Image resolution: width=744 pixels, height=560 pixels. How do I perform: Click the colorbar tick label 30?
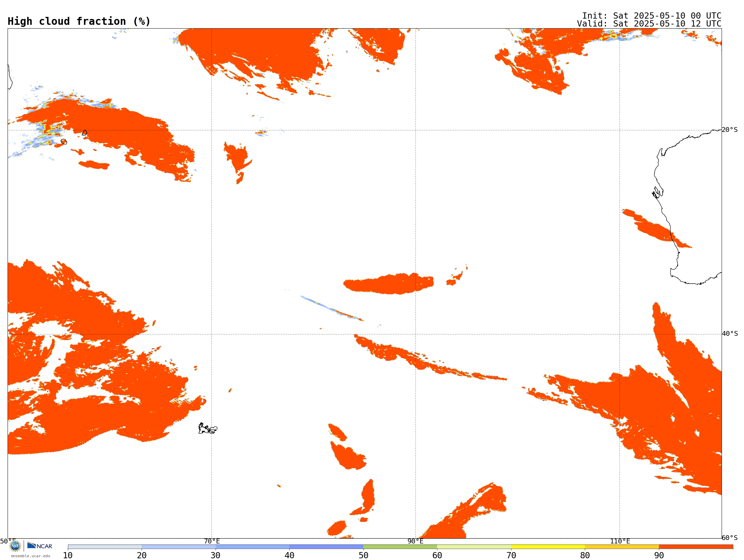coord(216,556)
